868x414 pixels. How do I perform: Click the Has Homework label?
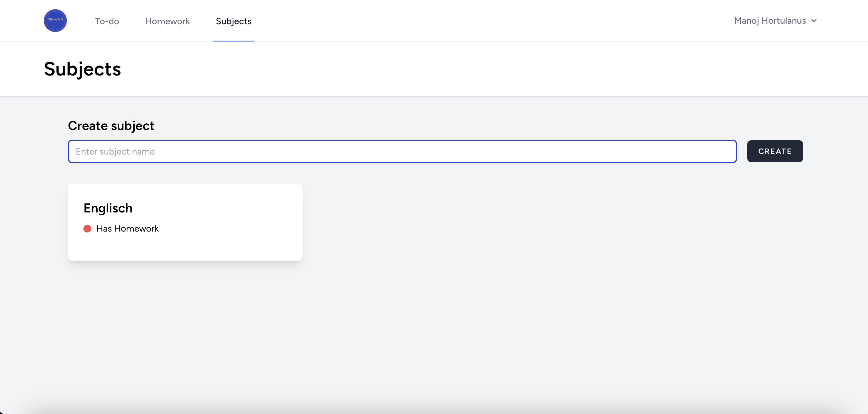[x=127, y=229]
